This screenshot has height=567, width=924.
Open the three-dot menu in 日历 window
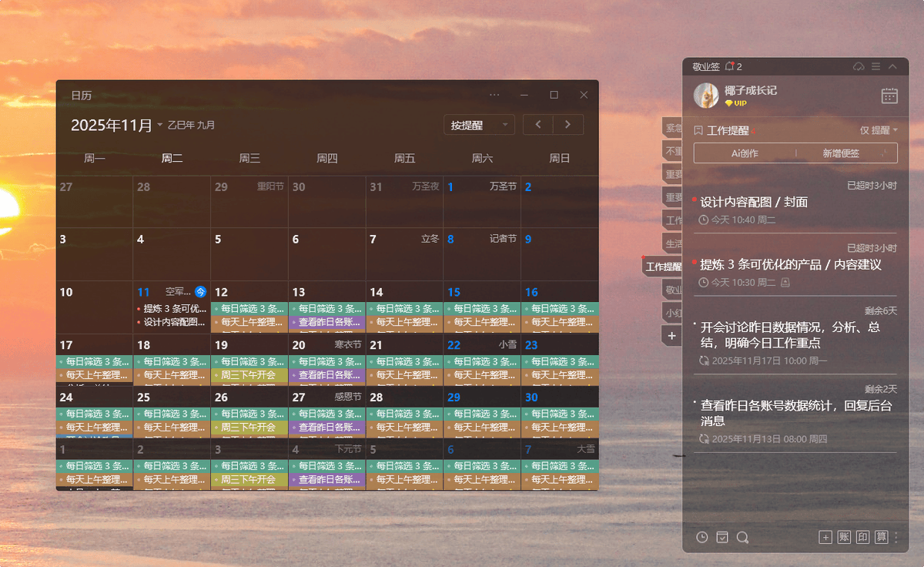pos(494,95)
